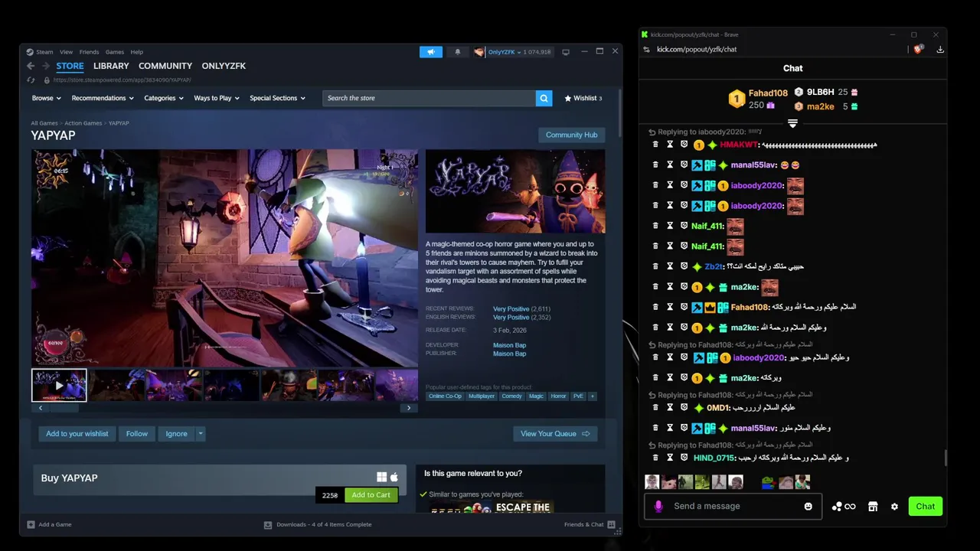This screenshot has height=551, width=980.
Task: Switch to the COMMUNITY tab
Action: [165, 66]
